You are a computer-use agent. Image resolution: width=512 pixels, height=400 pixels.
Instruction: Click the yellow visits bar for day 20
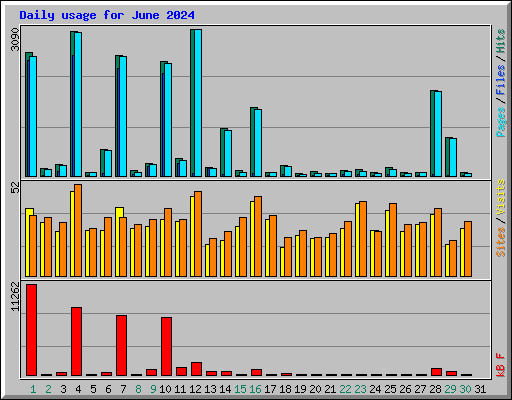coord(312,257)
